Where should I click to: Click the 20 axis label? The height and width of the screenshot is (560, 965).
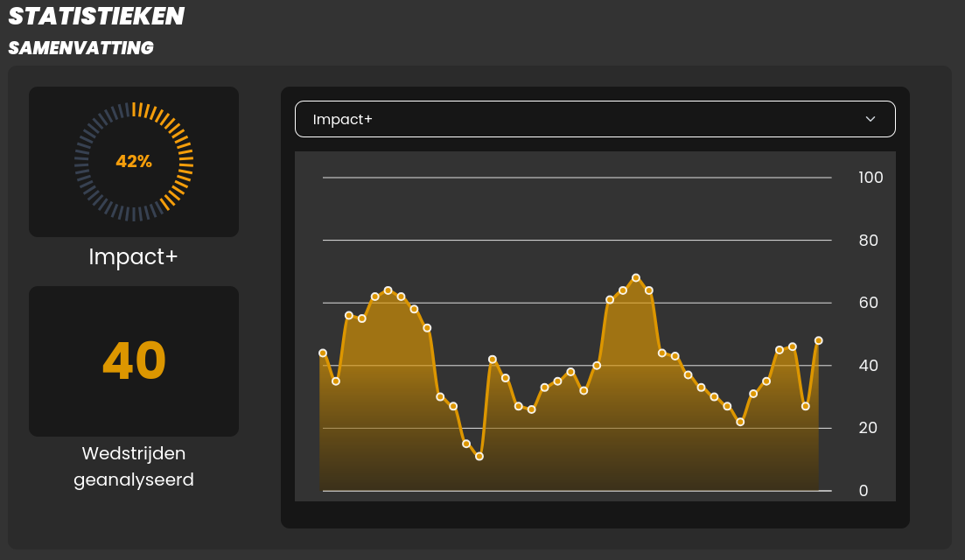[x=868, y=428]
